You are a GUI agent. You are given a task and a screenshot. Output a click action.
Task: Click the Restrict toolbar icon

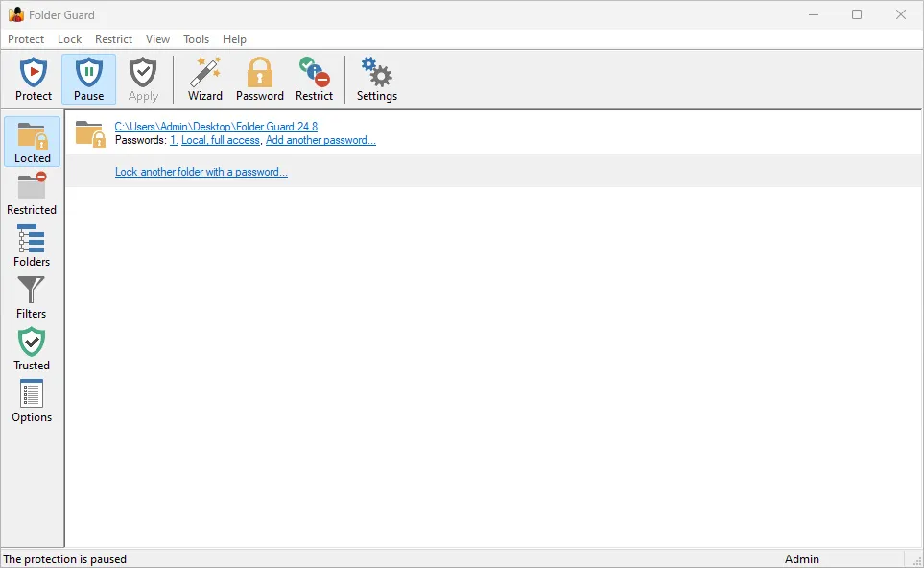[x=314, y=79]
